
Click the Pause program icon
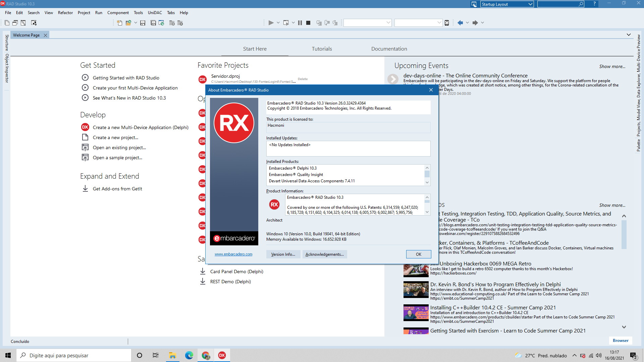(300, 23)
